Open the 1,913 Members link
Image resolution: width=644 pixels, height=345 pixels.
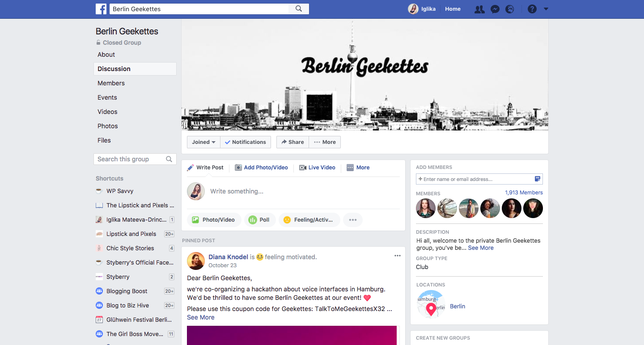524,193
